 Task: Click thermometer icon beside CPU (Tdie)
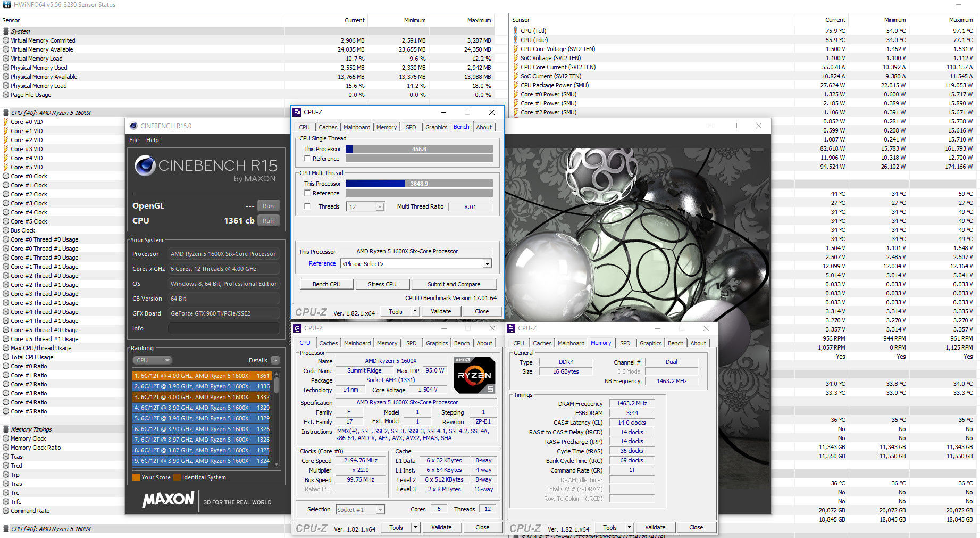(x=515, y=40)
